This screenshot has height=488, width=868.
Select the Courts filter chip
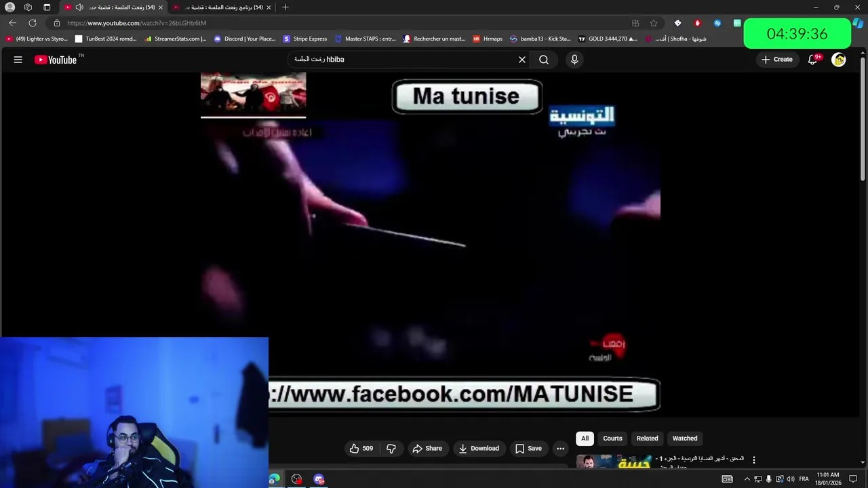612,439
